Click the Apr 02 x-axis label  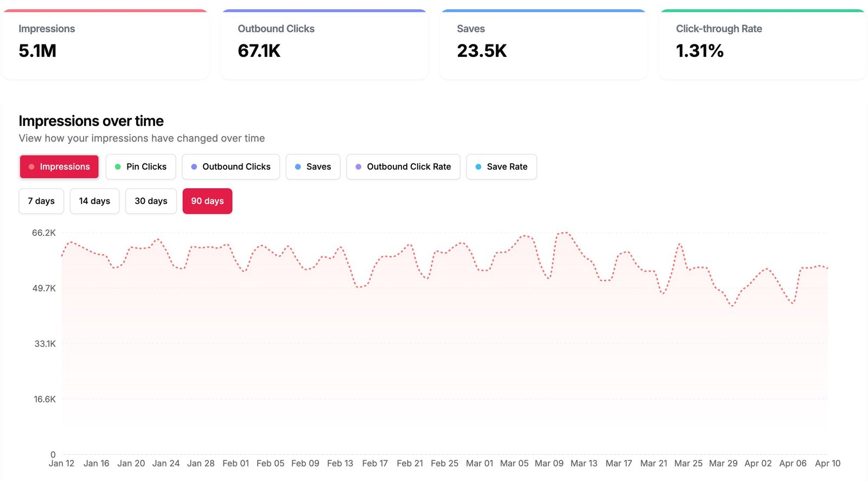pos(758,463)
